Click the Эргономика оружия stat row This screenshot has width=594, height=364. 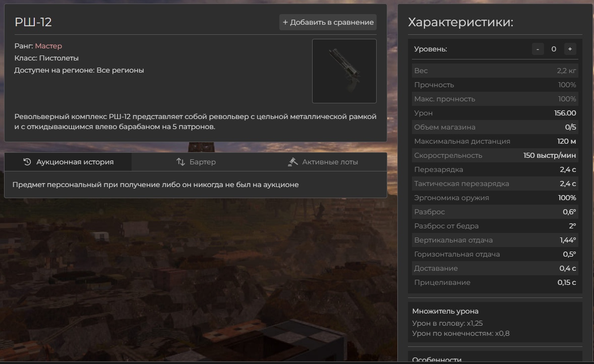[495, 198]
